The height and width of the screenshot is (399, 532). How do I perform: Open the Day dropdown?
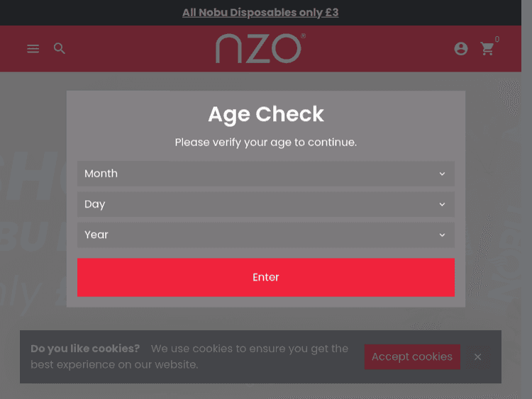pyautogui.click(x=265, y=204)
